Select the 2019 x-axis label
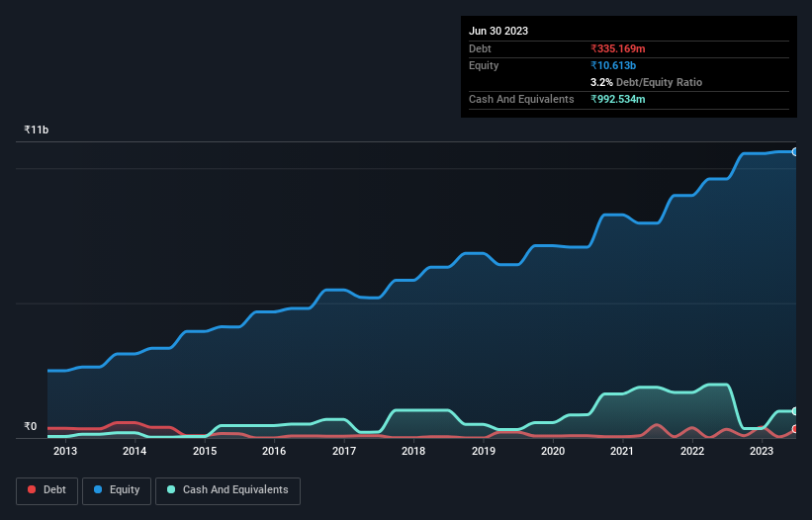Screen dimensions: 812x520 tap(484, 451)
